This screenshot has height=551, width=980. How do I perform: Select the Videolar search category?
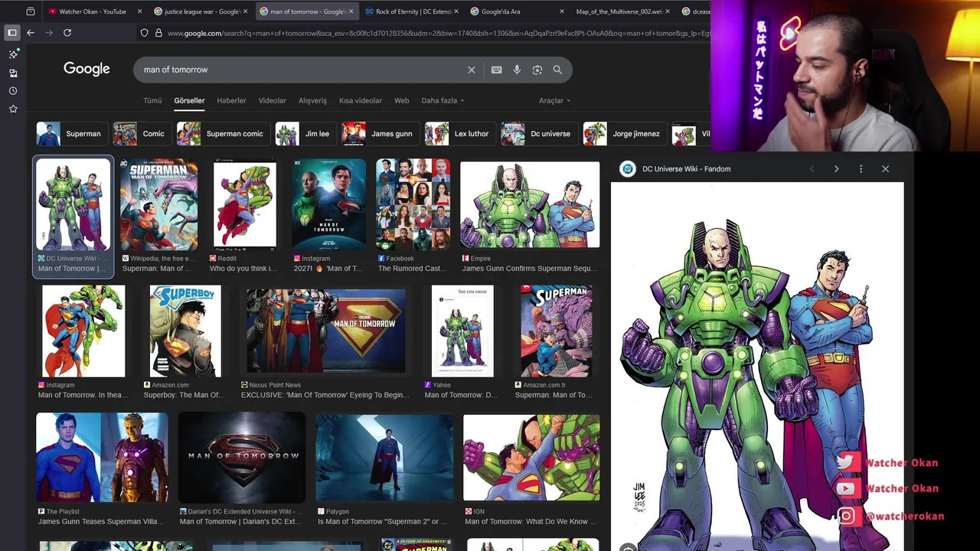tap(272, 100)
